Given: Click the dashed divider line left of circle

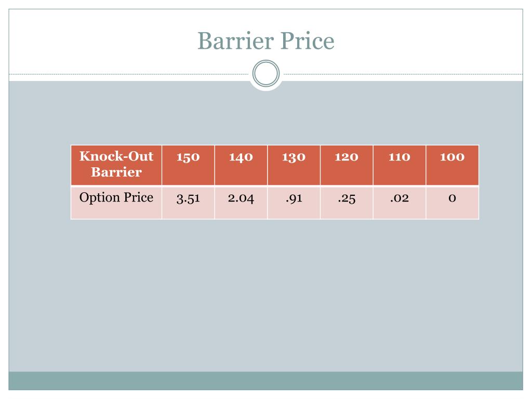Looking at the screenshot, I should [x=129, y=74].
